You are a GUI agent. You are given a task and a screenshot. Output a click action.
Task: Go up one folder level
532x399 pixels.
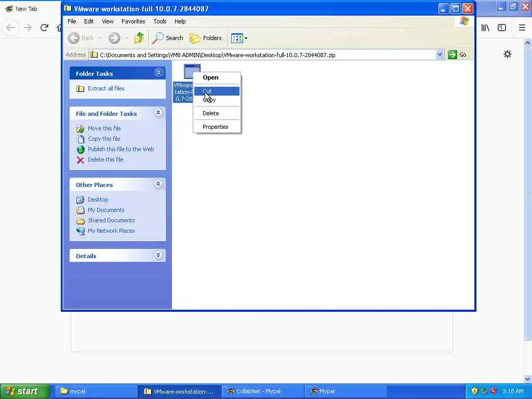[139, 38]
